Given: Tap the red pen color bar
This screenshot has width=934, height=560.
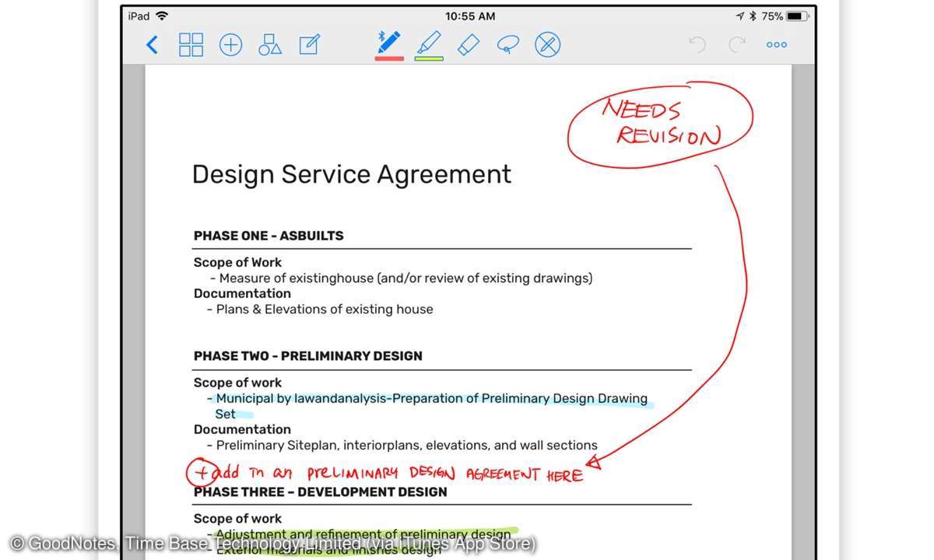Looking at the screenshot, I should 389,58.
